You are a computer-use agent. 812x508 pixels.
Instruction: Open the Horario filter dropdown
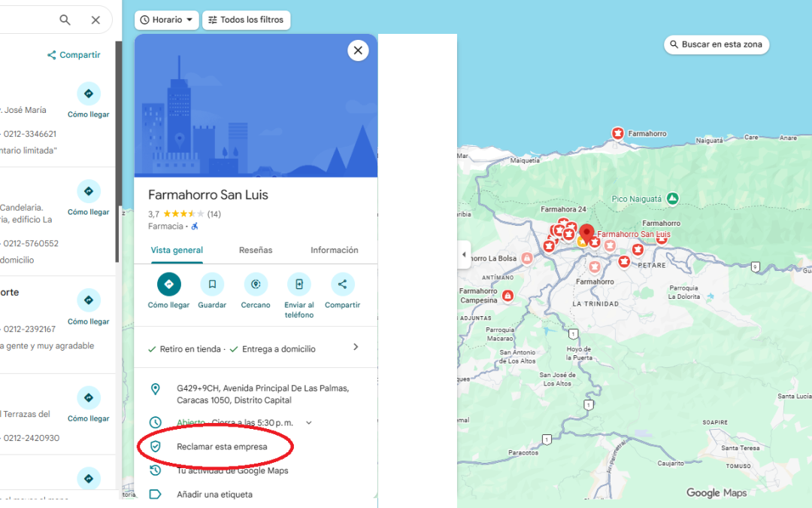tap(168, 20)
